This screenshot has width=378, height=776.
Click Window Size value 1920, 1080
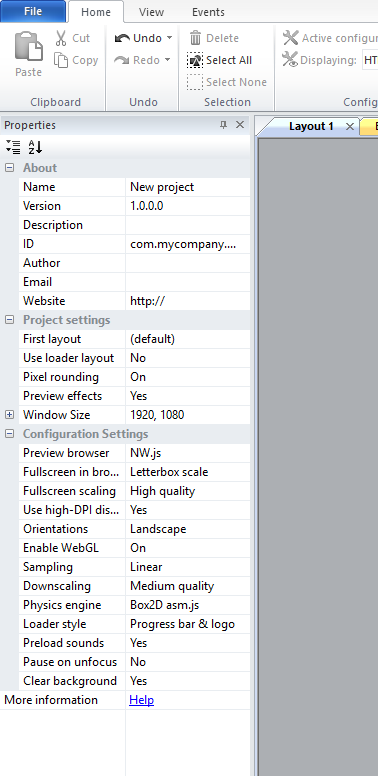(188, 415)
